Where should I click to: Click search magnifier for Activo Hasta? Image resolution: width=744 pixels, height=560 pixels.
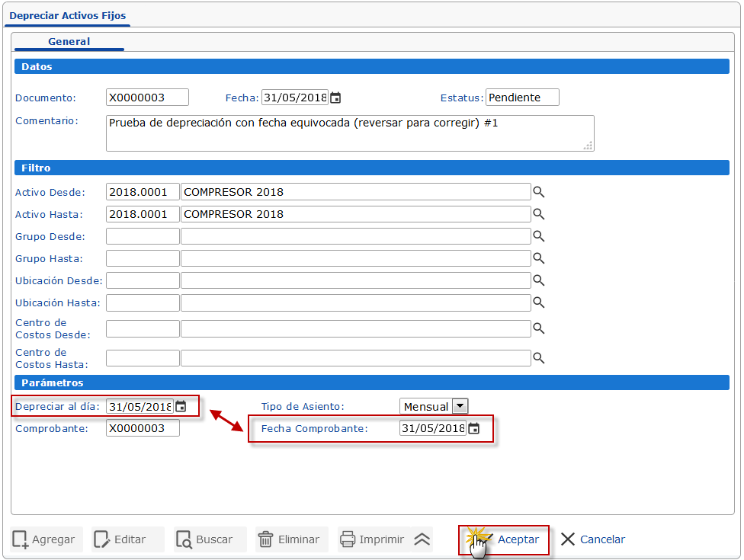pyautogui.click(x=539, y=214)
